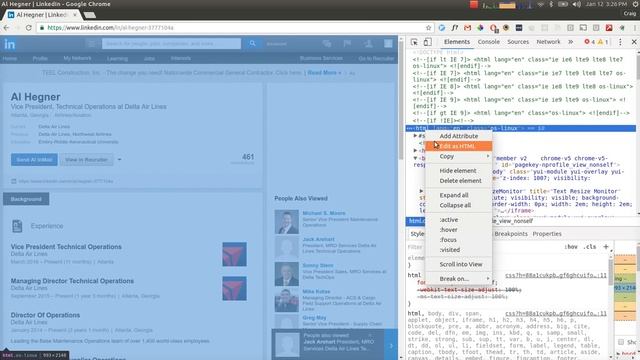The image size is (640, 360).
Task: Select the inspect element picker icon
Action: pos(414,42)
